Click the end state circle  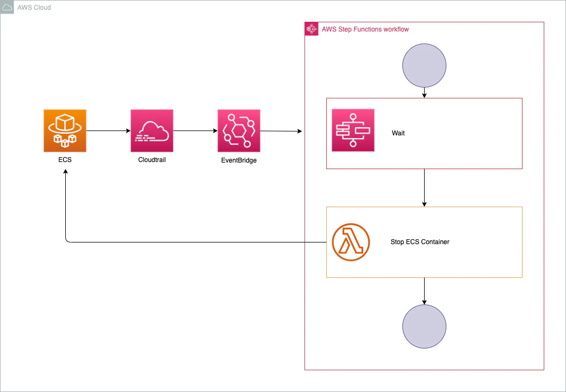pyautogui.click(x=424, y=326)
